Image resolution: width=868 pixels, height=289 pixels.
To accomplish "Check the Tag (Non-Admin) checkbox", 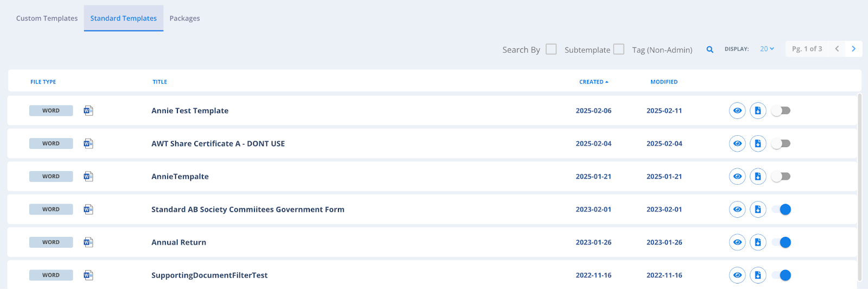I will [619, 49].
